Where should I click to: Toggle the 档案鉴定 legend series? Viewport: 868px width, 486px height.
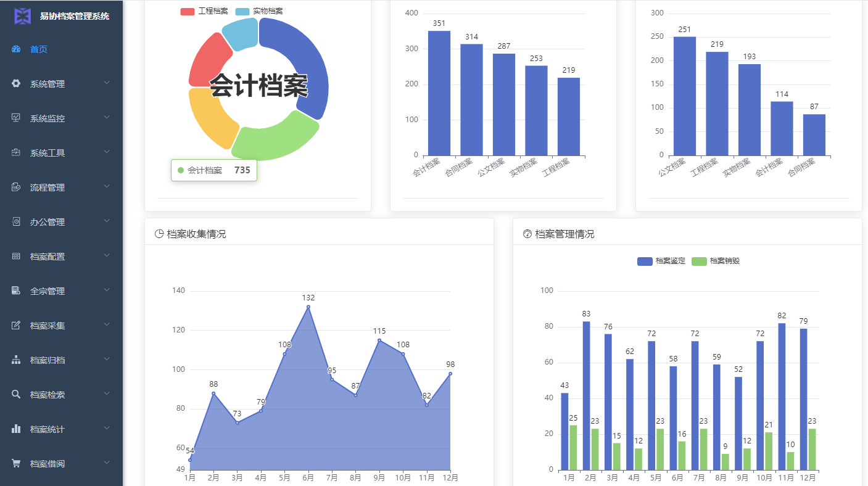(x=661, y=261)
